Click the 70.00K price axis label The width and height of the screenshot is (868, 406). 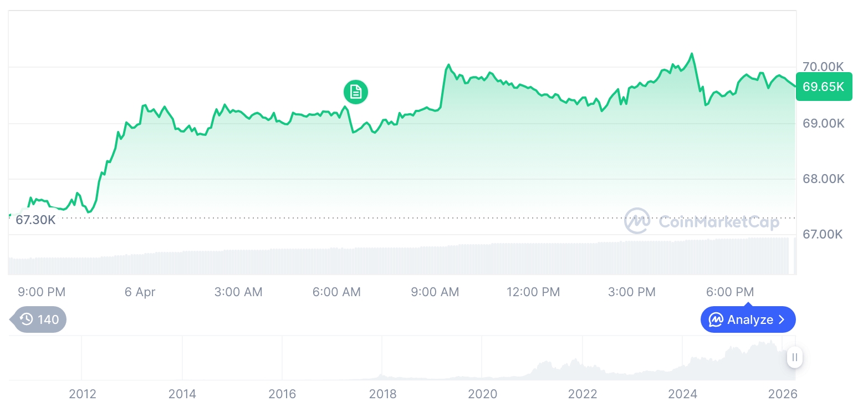click(x=823, y=67)
